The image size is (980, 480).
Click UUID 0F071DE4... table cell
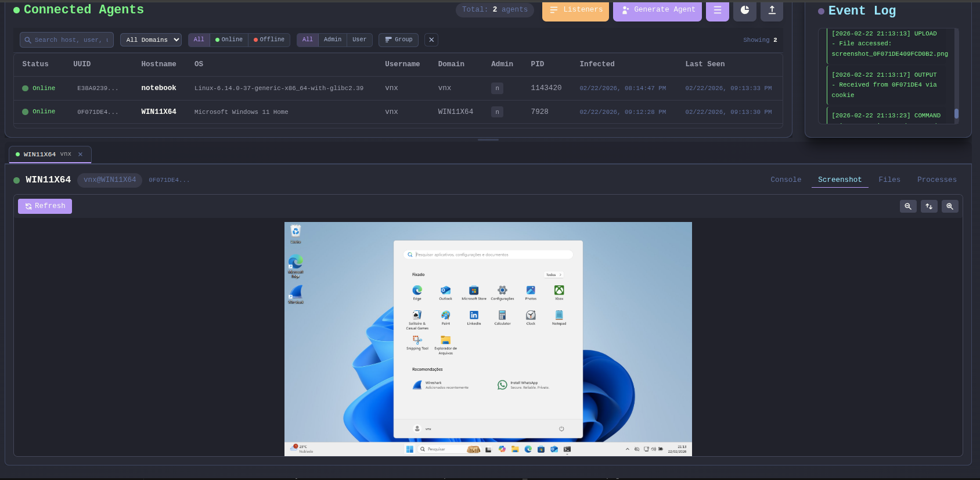98,112
